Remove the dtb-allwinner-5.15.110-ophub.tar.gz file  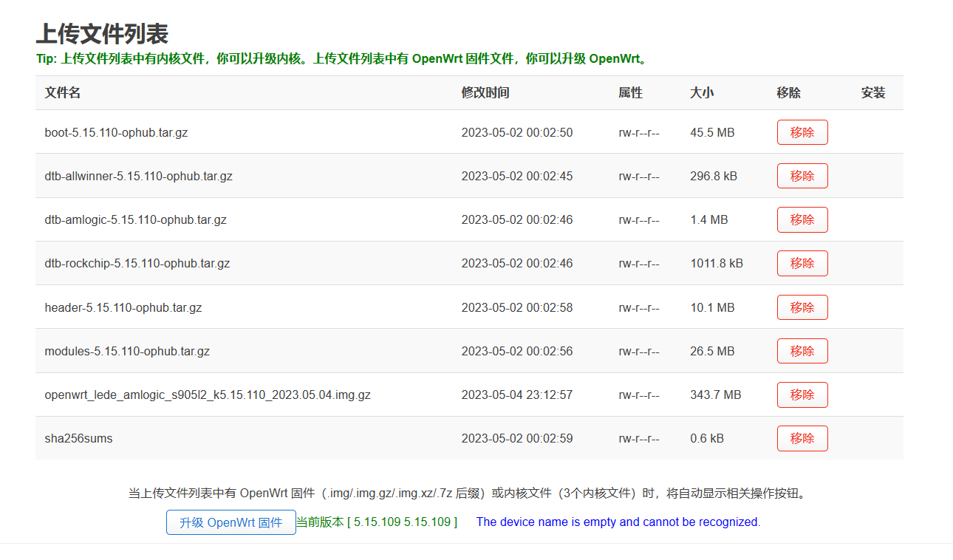click(802, 176)
